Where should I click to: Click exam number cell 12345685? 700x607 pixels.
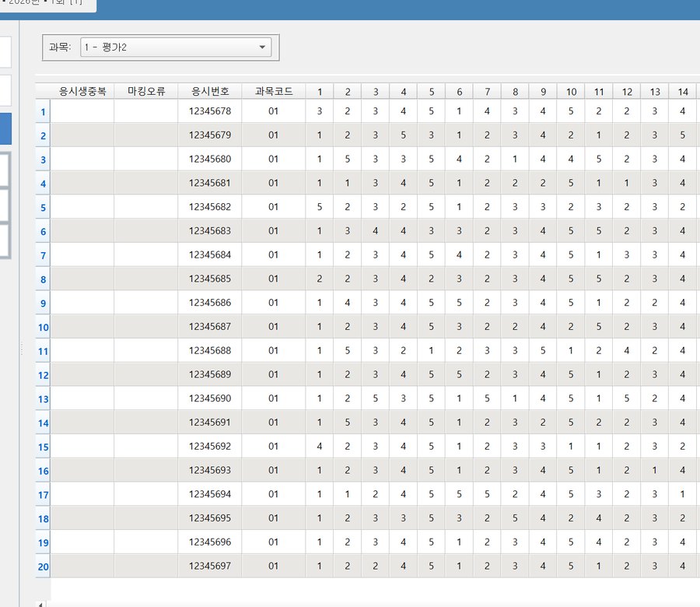[x=210, y=279]
